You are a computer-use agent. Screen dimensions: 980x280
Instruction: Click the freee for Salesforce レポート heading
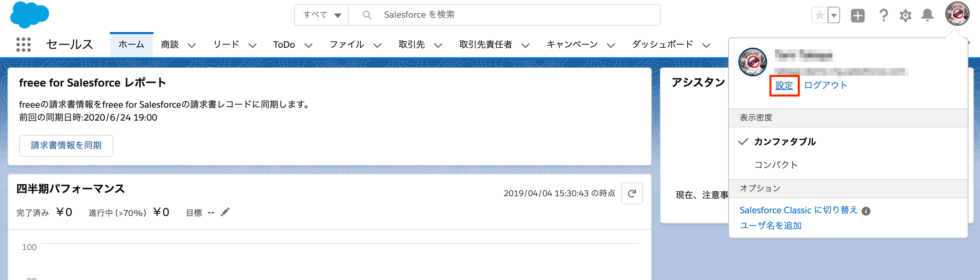click(x=93, y=83)
